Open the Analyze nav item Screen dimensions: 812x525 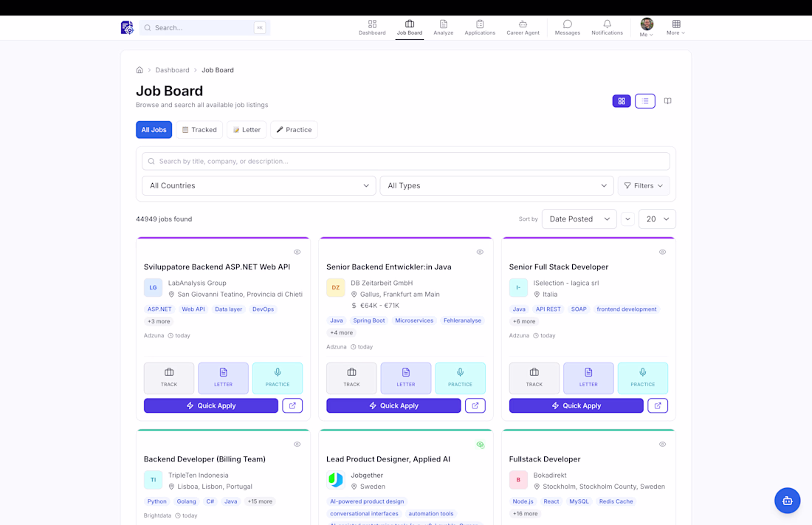[x=444, y=27]
